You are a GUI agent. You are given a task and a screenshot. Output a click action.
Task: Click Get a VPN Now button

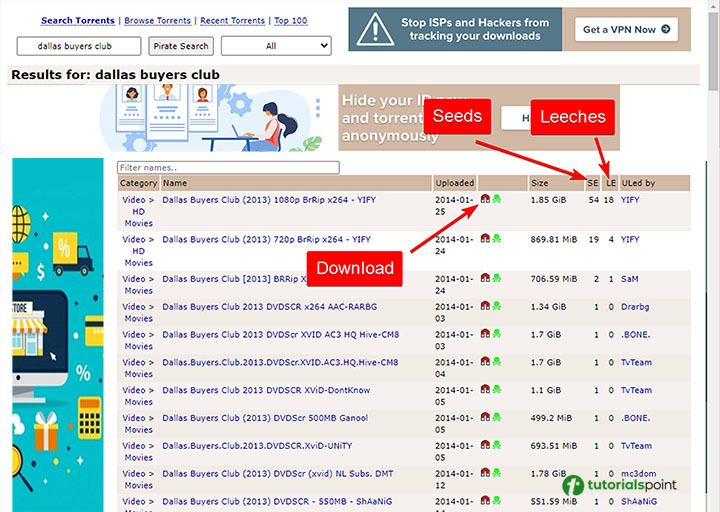coord(626,29)
